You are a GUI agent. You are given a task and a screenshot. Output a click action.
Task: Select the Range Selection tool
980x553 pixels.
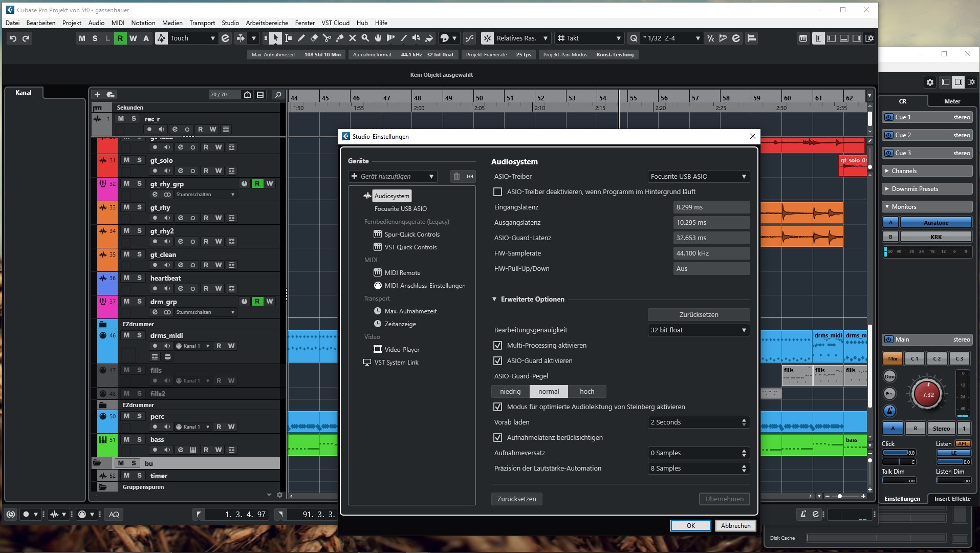(x=288, y=38)
